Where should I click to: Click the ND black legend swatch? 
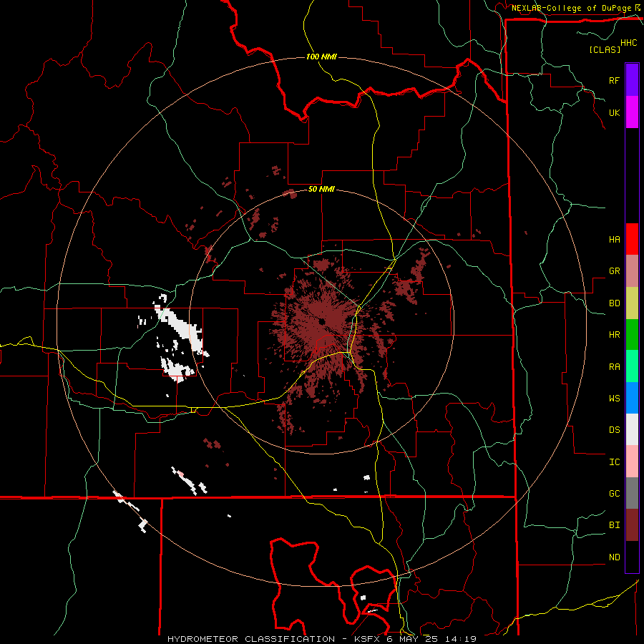632,557
